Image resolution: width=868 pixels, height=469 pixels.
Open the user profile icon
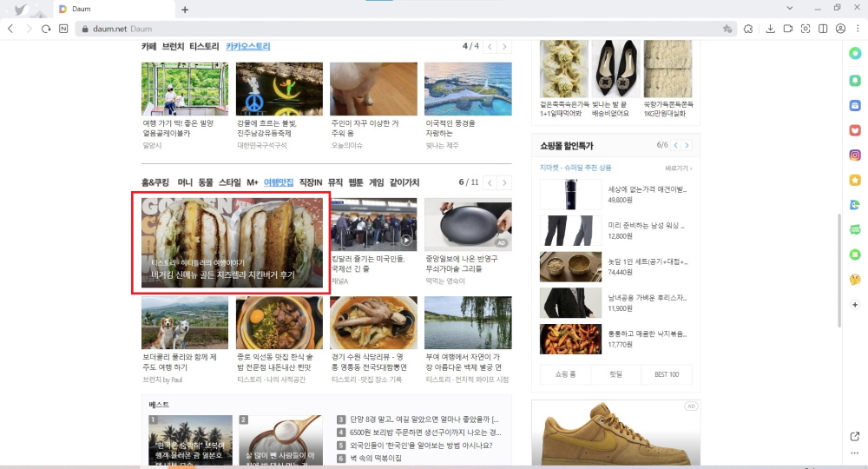click(840, 29)
